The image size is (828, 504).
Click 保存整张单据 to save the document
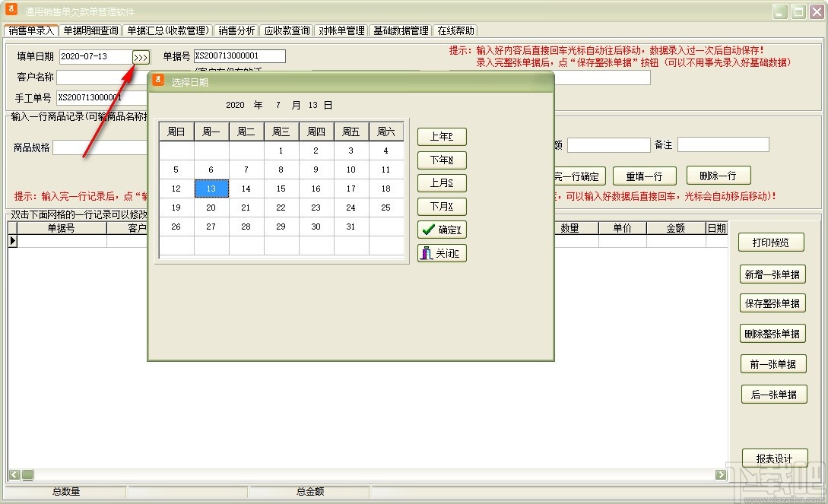(772, 303)
